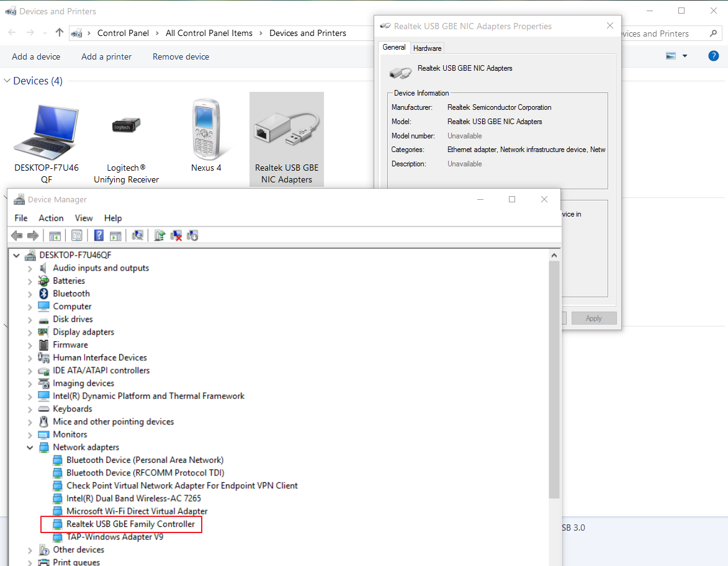Click Add a printer
Viewport: 728px width, 566px height.
tap(106, 56)
